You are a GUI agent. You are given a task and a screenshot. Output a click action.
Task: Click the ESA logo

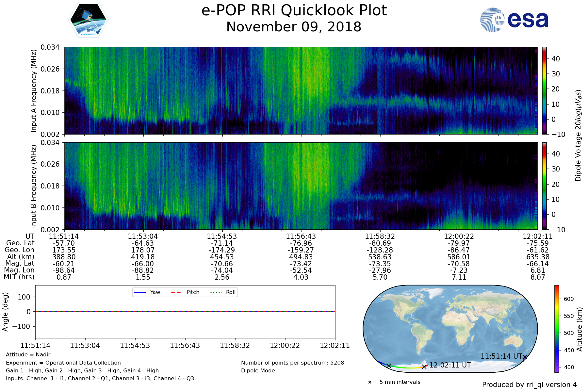[514, 20]
